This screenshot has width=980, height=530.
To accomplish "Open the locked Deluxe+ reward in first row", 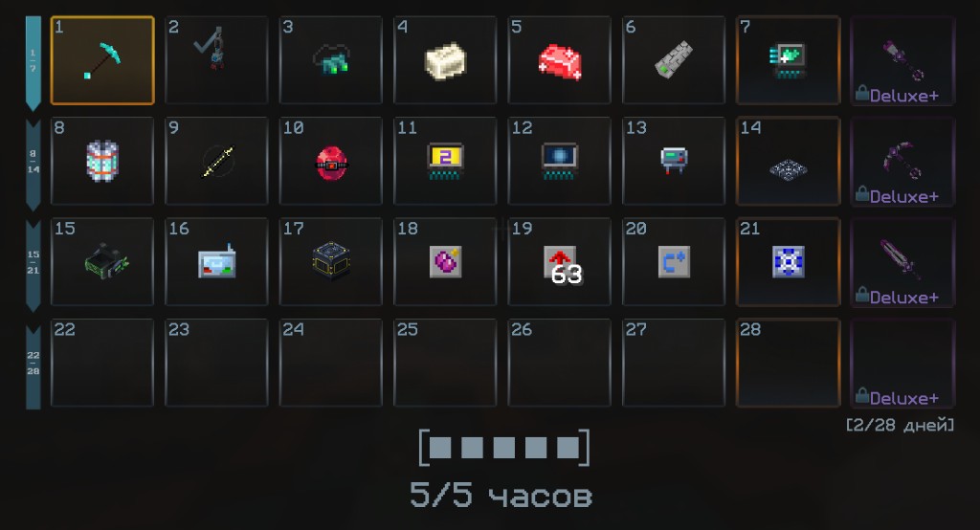I will click(x=902, y=60).
